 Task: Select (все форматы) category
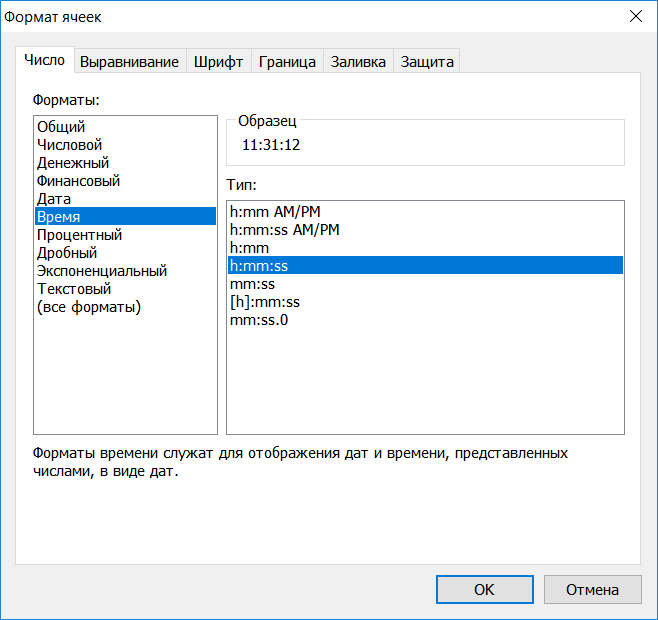(125, 307)
